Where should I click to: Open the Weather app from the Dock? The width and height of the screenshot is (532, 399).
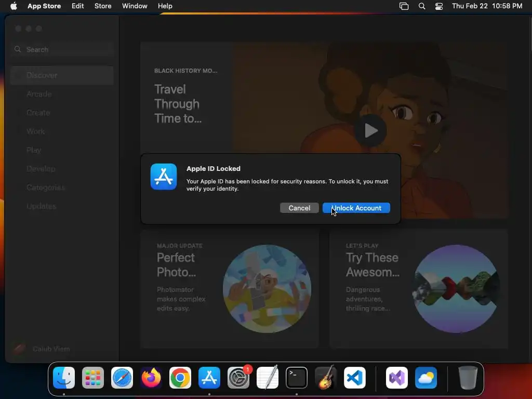click(426, 378)
